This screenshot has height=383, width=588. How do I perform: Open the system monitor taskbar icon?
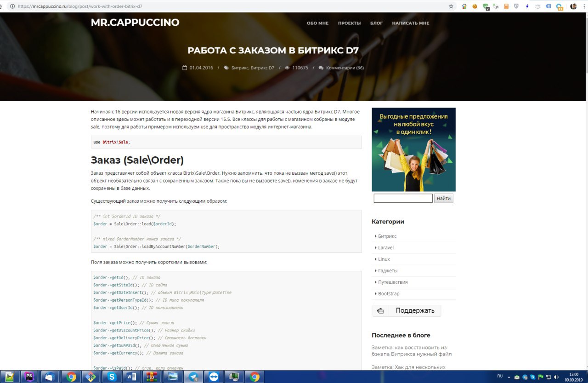(x=234, y=377)
